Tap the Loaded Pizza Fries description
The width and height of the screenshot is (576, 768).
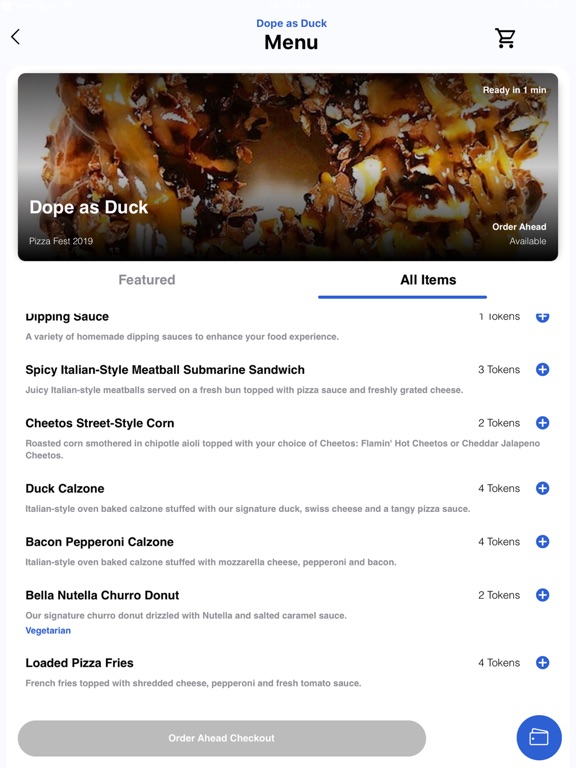[193, 683]
